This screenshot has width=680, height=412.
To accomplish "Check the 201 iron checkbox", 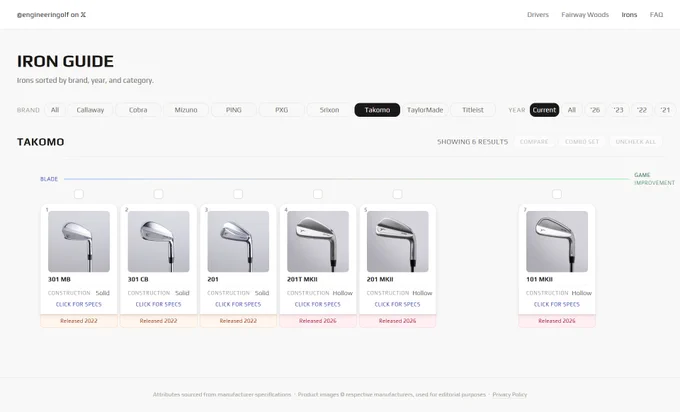I will (238, 194).
